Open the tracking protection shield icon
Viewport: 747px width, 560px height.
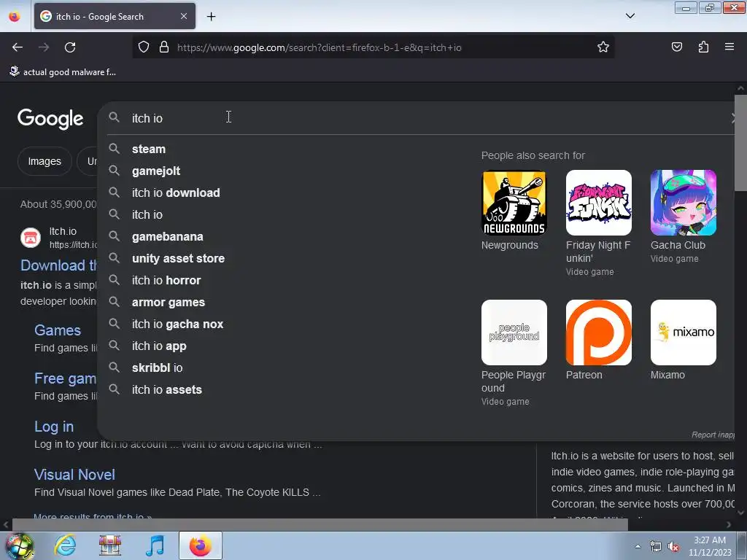click(x=144, y=47)
